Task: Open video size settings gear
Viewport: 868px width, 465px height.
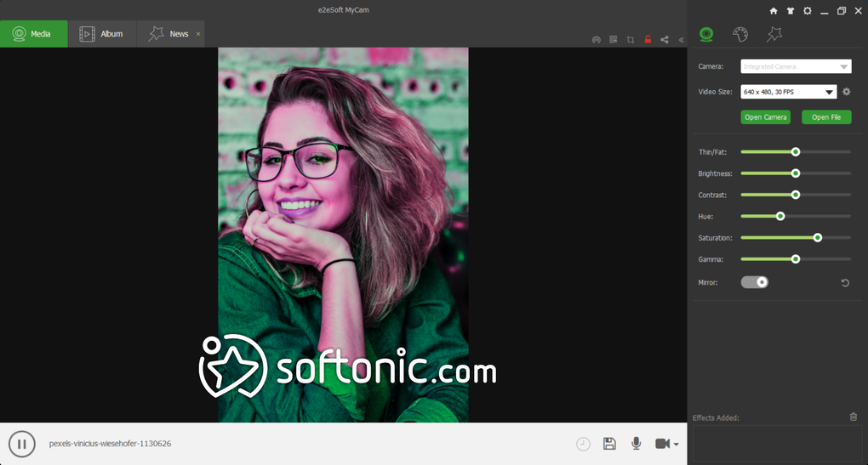Action: point(847,92)
